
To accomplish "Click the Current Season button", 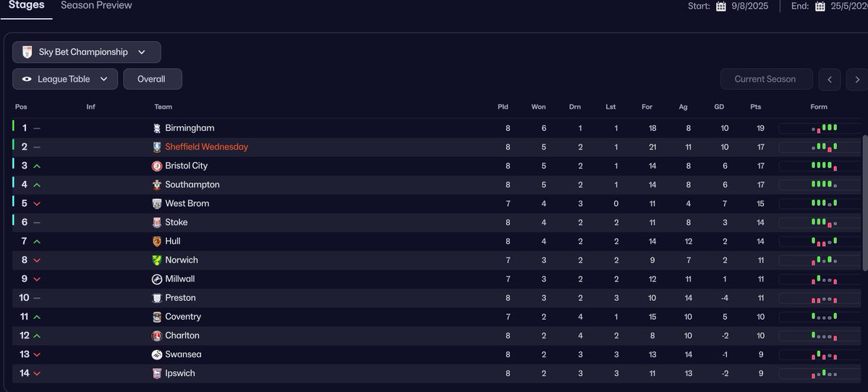I will [x=766, y=79].
